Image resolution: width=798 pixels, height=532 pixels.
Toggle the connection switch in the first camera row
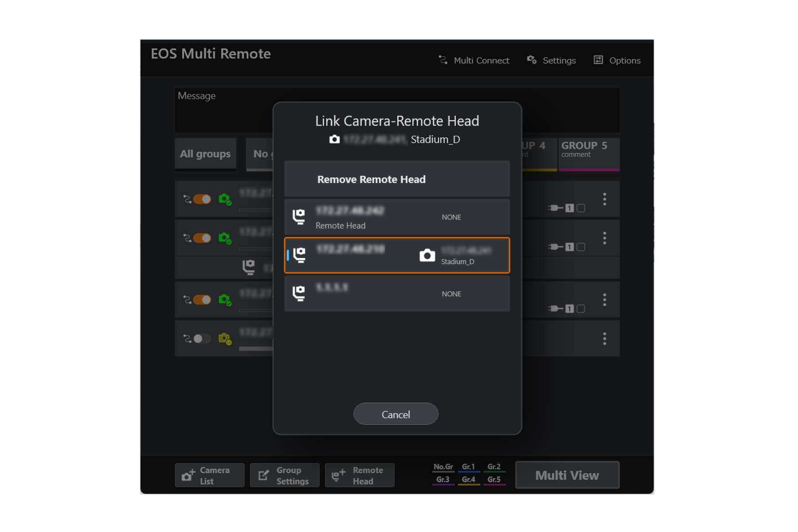[x=202, y=199]
